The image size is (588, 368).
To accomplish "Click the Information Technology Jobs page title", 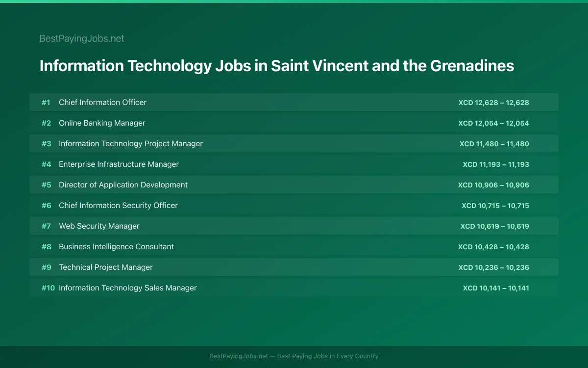I will (277, 66).
